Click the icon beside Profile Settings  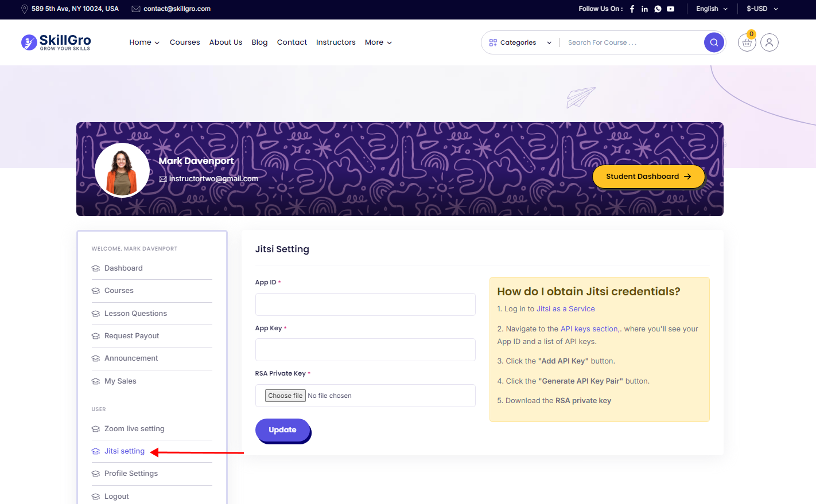click(96, 474)
